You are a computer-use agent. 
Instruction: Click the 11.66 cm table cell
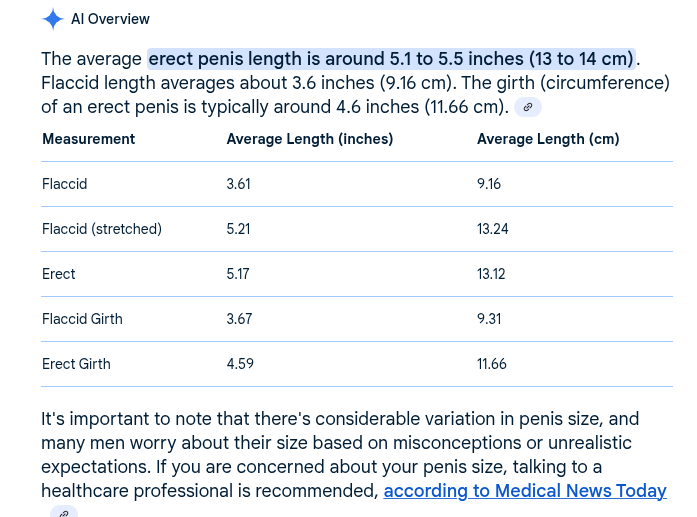(492, 364)
